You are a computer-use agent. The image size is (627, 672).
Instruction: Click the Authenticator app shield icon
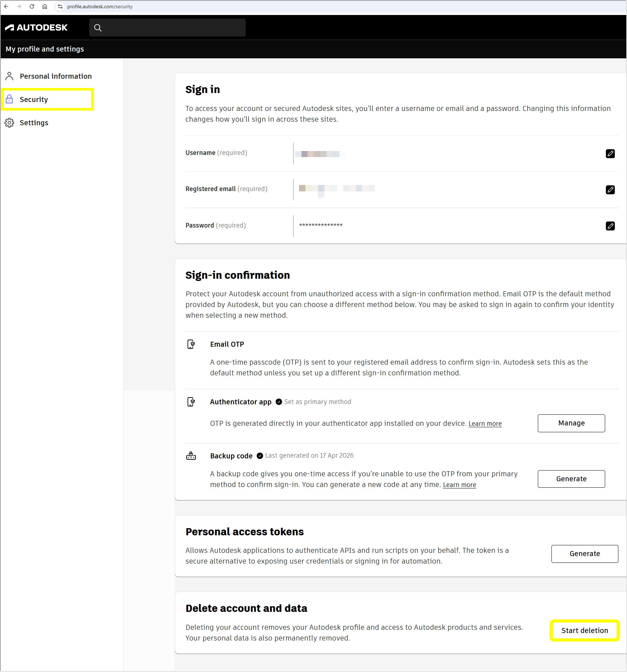coord(191,402)
